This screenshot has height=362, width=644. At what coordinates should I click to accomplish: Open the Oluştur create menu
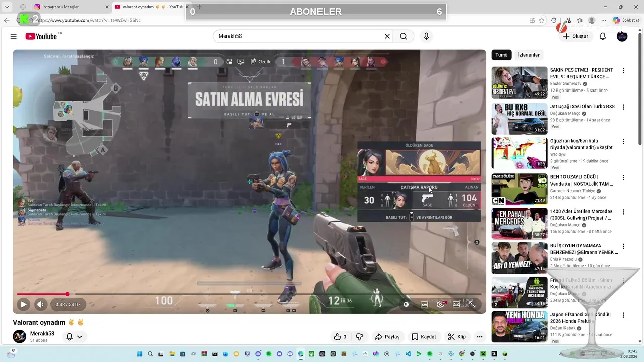pos(575,36)
